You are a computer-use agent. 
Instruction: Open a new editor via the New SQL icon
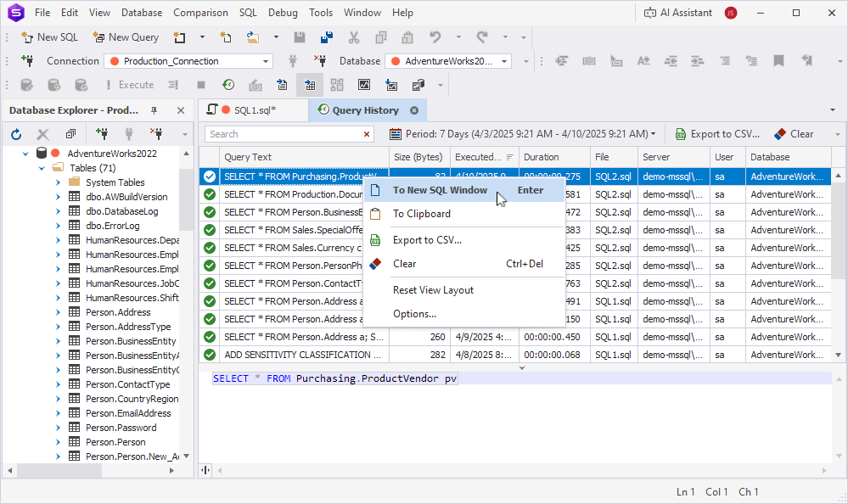[x=48, y=37]
